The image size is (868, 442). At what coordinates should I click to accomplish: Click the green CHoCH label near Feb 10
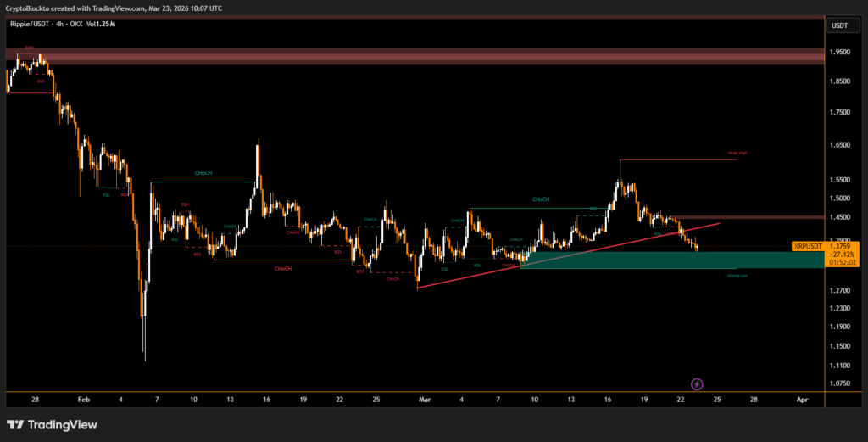tap(203, 173)
